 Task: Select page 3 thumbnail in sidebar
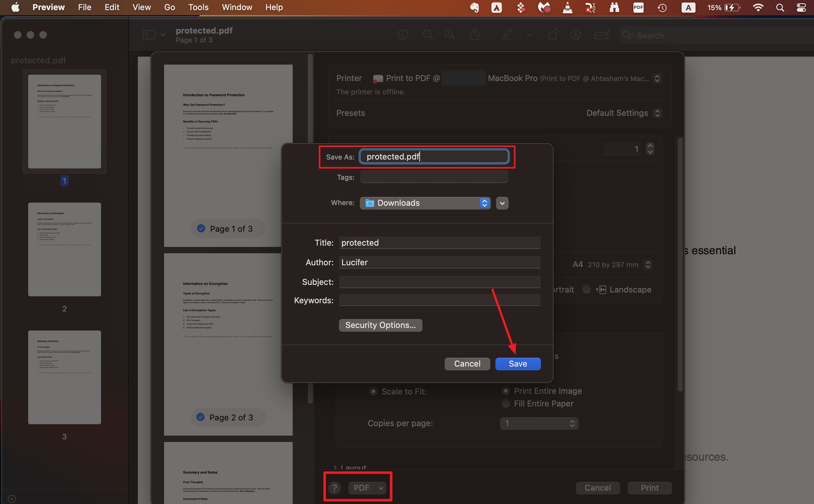coord(64,377)
